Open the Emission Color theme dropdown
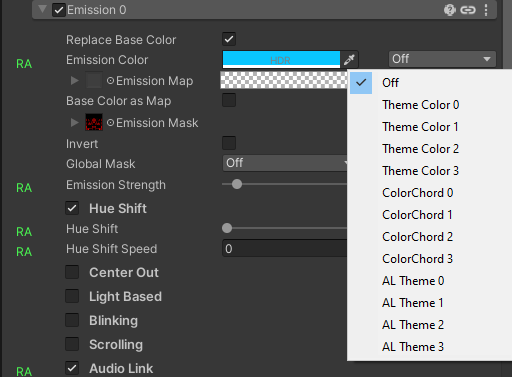Screen dimensions: 512x377 coord(442,59)
